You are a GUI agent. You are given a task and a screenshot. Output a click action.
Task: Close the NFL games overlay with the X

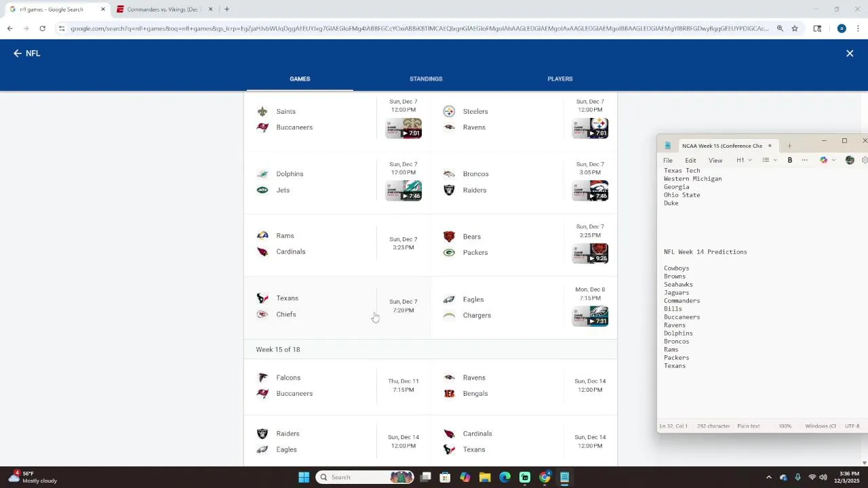[850, 54]
